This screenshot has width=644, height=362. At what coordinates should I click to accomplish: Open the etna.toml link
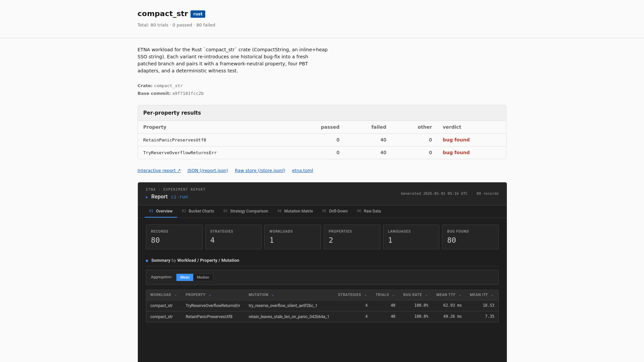pos(303,171)
